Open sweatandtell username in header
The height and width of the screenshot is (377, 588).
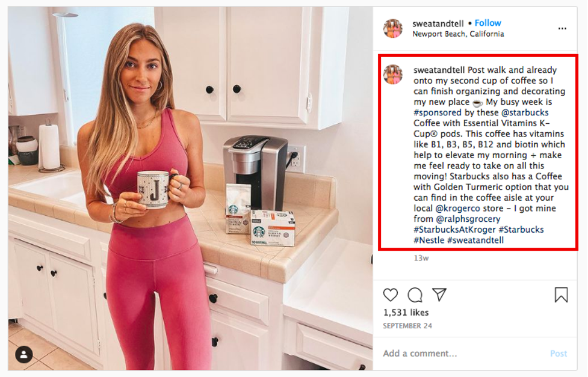(438, 23)
